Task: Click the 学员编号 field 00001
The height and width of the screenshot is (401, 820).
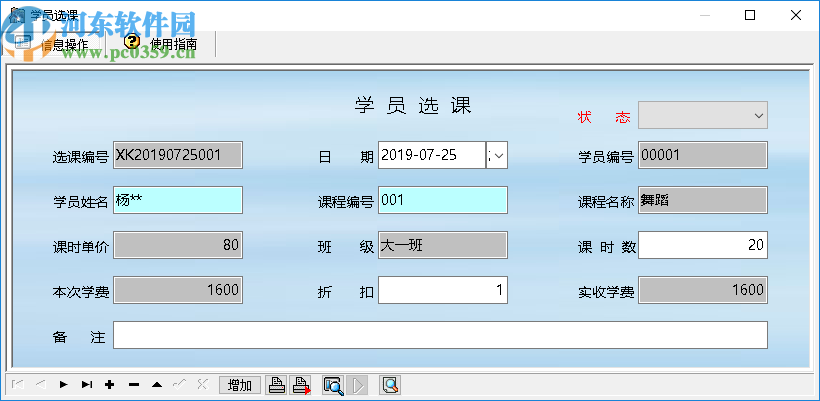Action: 702,155
